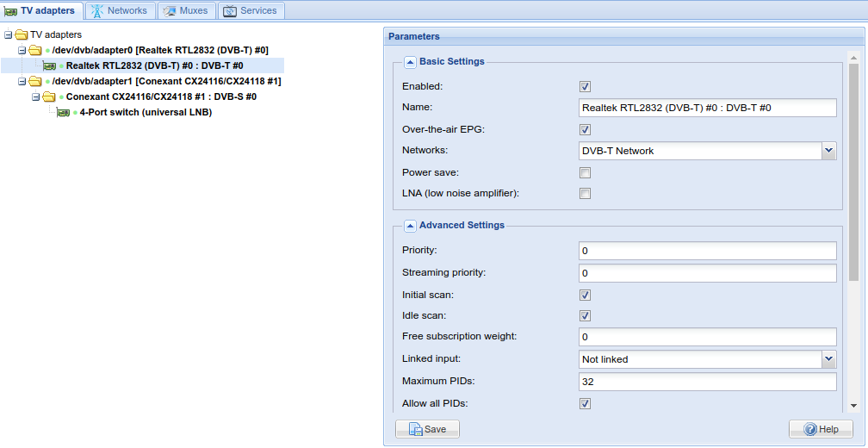The height and width of the screenshot is (448, 868).
Task: Open the Linked input dropdown
Action: pos(828,359)
